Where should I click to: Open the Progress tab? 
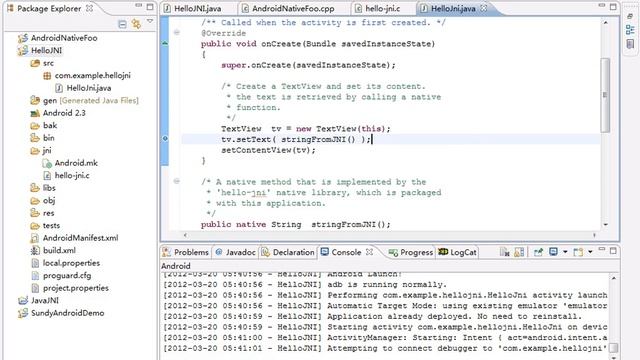coord(411,252)
